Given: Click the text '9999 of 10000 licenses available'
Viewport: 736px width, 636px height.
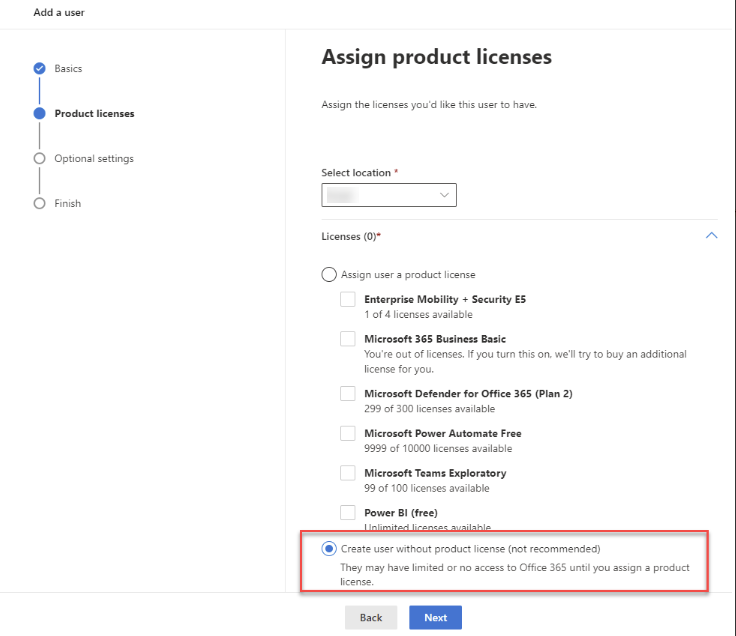Looking at the screenshot, I should pos(438,449).
